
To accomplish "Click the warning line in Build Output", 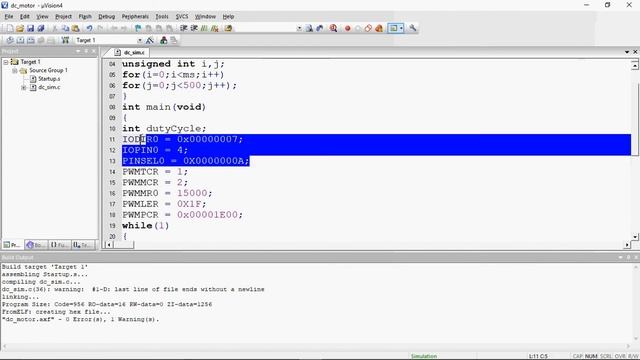I will pyautogui.click(x=133, y=289).
